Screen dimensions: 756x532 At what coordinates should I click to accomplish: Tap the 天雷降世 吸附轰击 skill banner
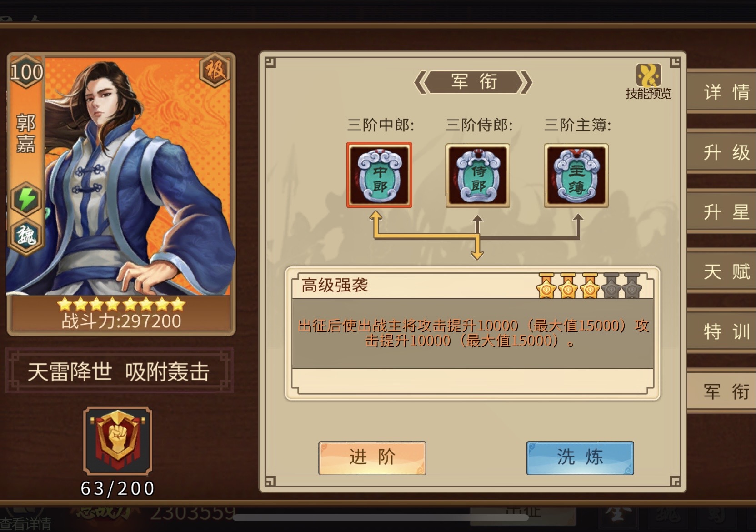tap(119, 371)
